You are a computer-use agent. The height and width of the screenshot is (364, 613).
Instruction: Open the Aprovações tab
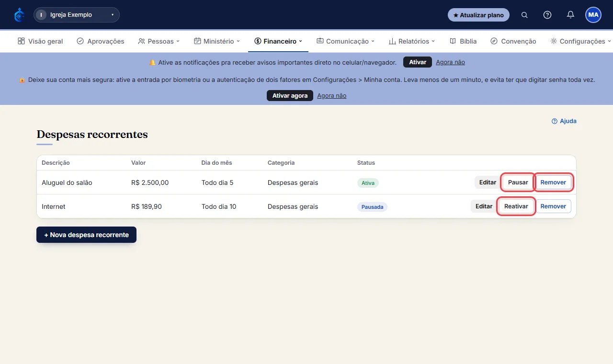101,41
